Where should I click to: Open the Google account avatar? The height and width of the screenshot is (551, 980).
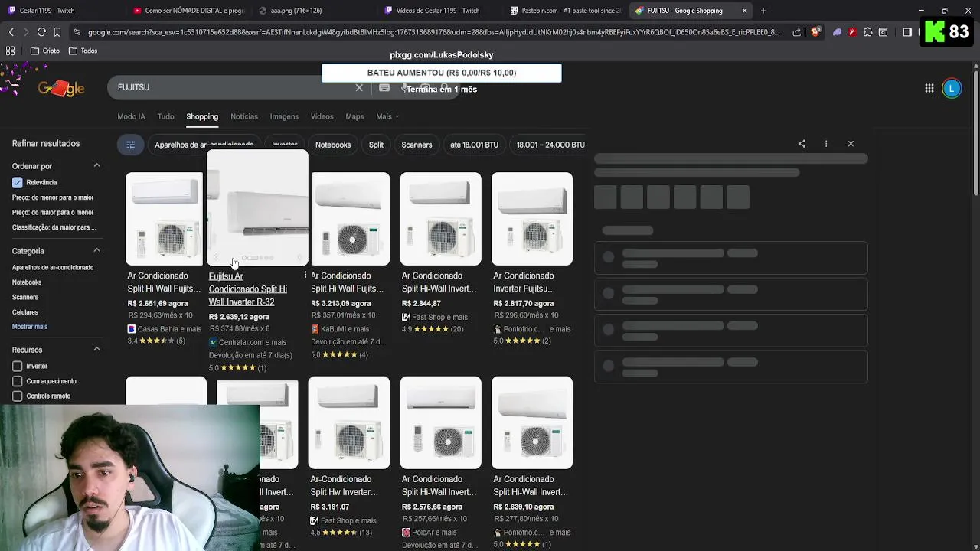pos(952,88)
